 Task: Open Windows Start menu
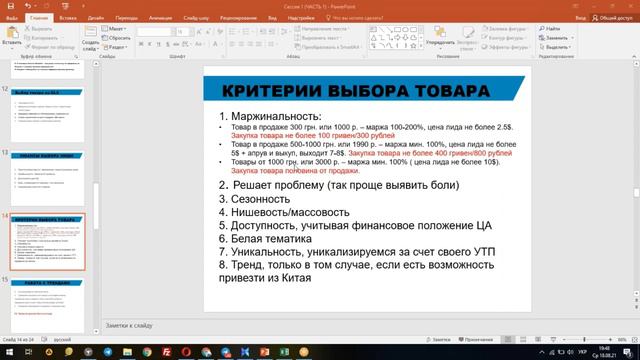coord(9,352)
